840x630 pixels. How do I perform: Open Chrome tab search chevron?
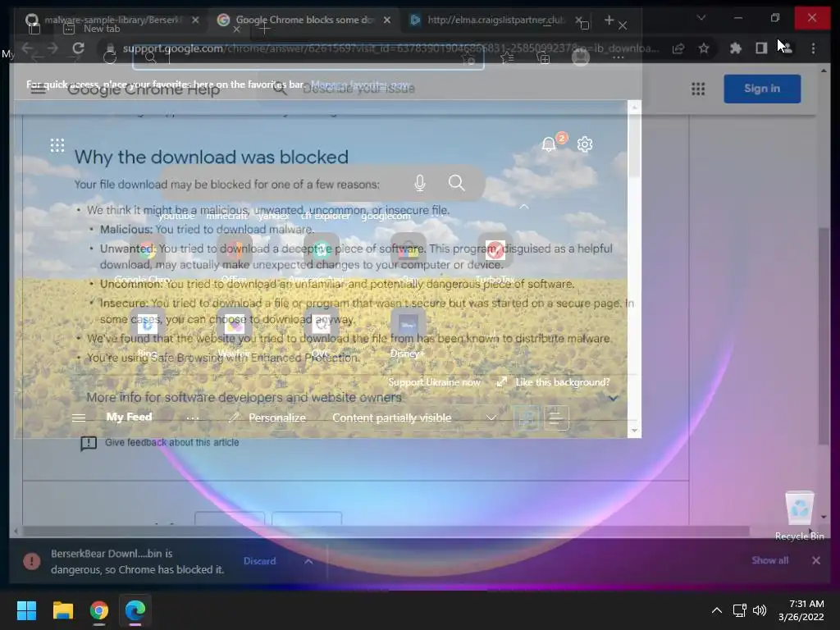click(x=701, y=18)
